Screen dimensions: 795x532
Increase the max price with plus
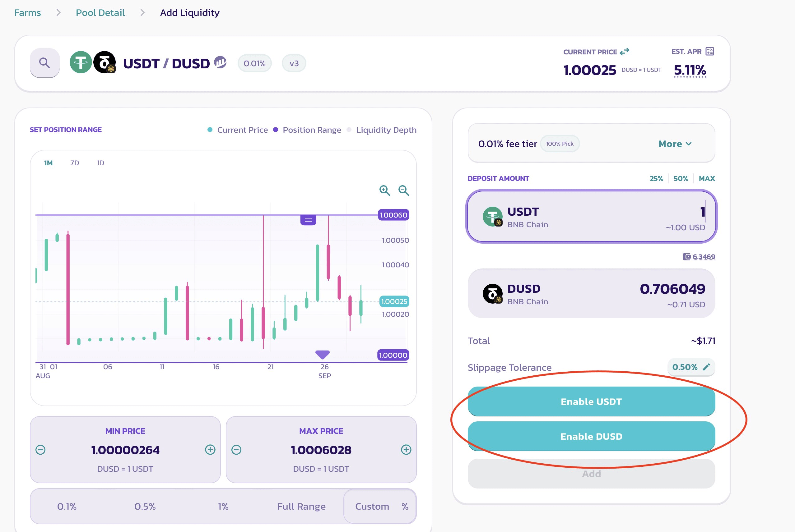(406, 450)
